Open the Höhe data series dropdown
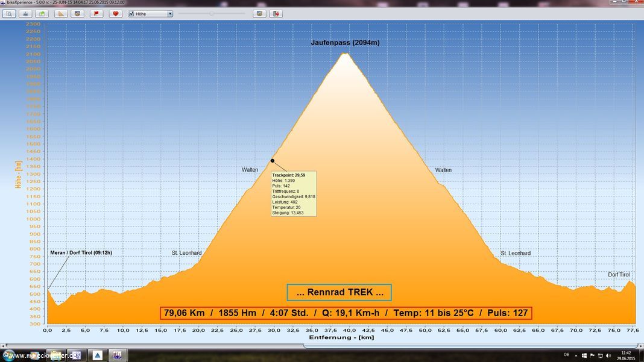 169,14
